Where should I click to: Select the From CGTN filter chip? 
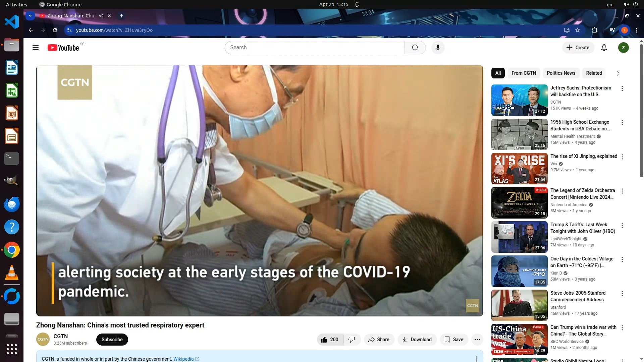pos(524,73)
